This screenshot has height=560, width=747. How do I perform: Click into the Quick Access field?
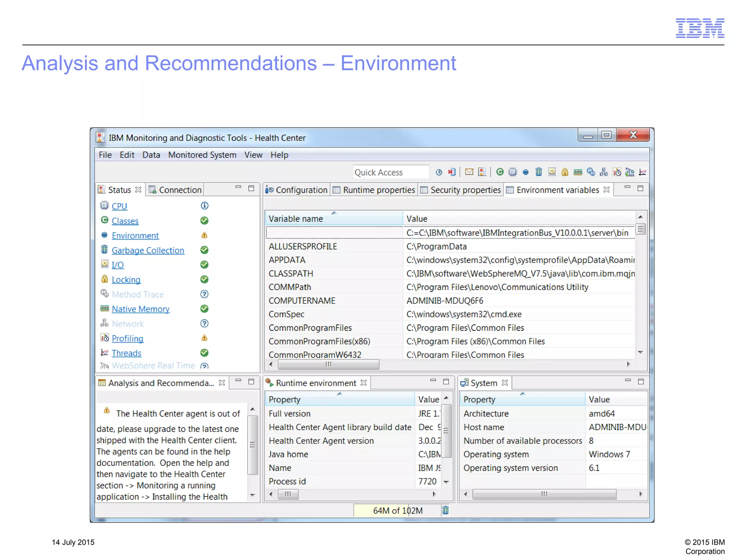[x=391, y=172]
